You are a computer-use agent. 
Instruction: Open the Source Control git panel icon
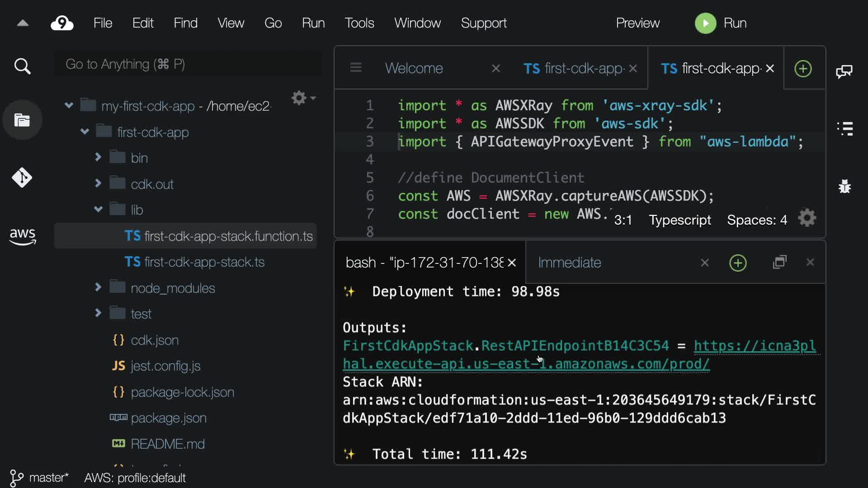[22, 178]
